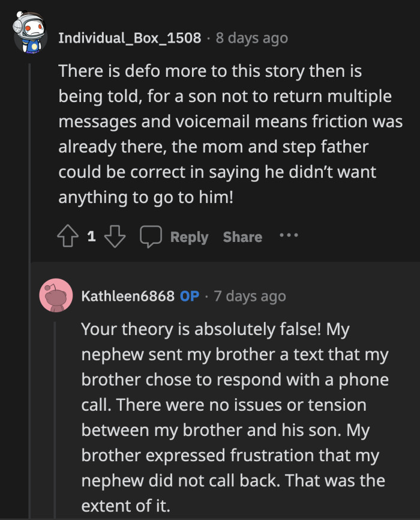Screen dimensions: 420x520
Task: Click the upvote arrow on Individual_Box_1508's comment
Action: pyautogui.click(x=68, y=236)
